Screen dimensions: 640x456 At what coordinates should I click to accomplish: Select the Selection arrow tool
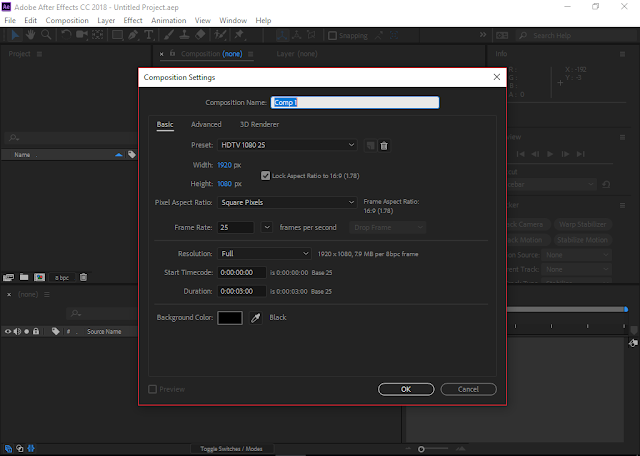[15, 35]
